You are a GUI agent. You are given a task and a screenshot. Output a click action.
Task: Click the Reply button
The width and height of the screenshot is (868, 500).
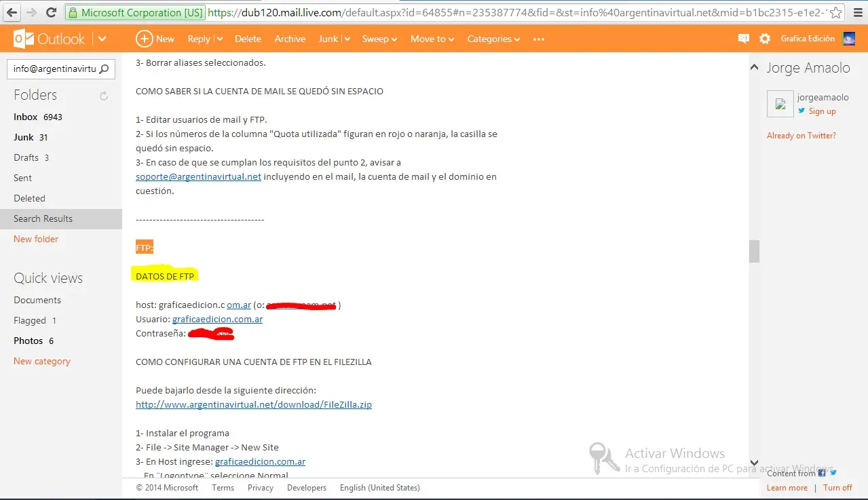click(199, 39)
